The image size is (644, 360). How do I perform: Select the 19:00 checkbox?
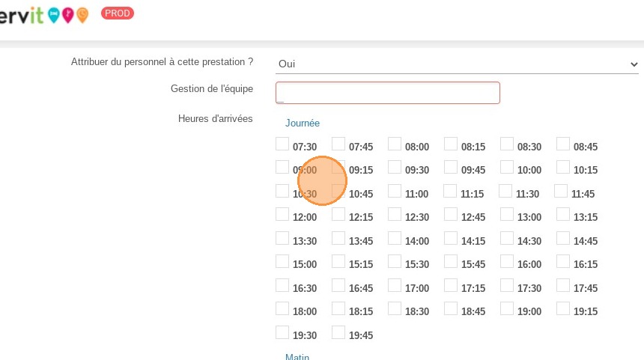507,308
